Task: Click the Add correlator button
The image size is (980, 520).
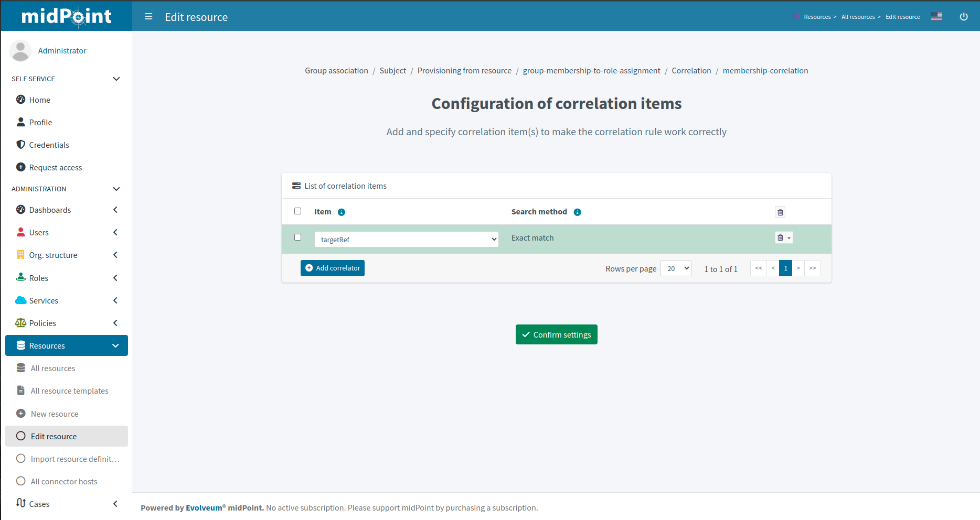Action: pos(332,268)
